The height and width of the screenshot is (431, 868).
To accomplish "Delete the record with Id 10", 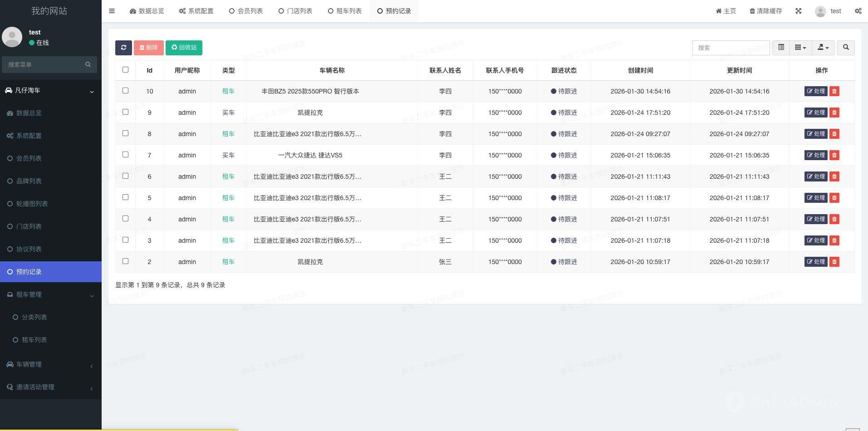I will click(834, 91).
